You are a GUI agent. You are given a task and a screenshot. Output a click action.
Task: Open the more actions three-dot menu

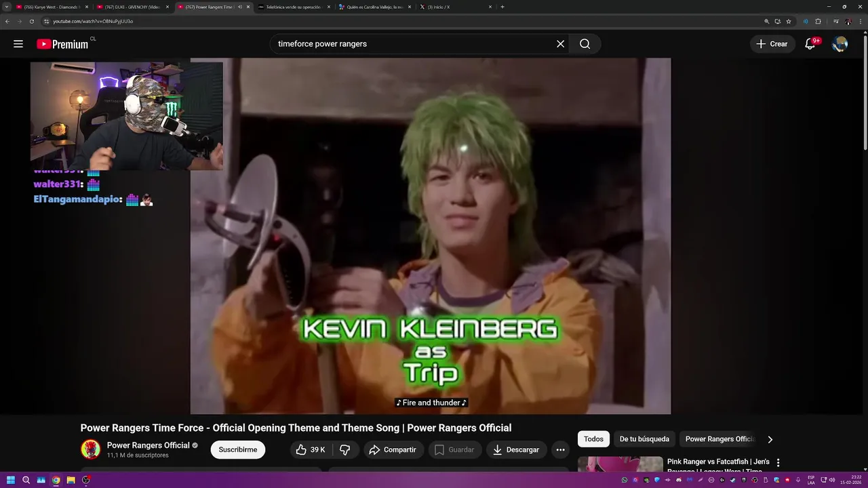(x=560, y=449)
